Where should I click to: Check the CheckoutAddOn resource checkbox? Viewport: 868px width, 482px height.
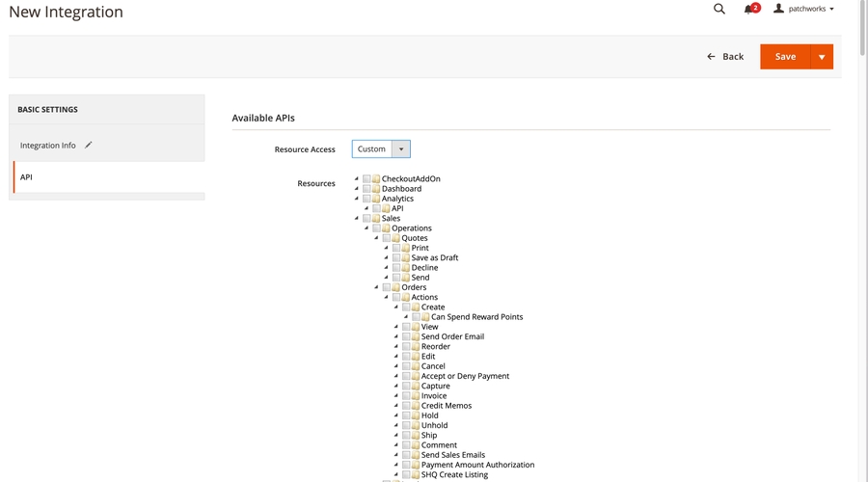[x=366, y=179]
